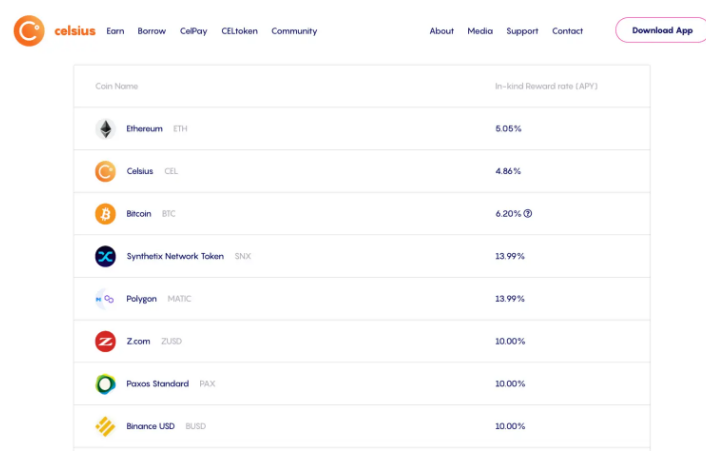
Task: Open the Borrow menu item
Action: 152,31
